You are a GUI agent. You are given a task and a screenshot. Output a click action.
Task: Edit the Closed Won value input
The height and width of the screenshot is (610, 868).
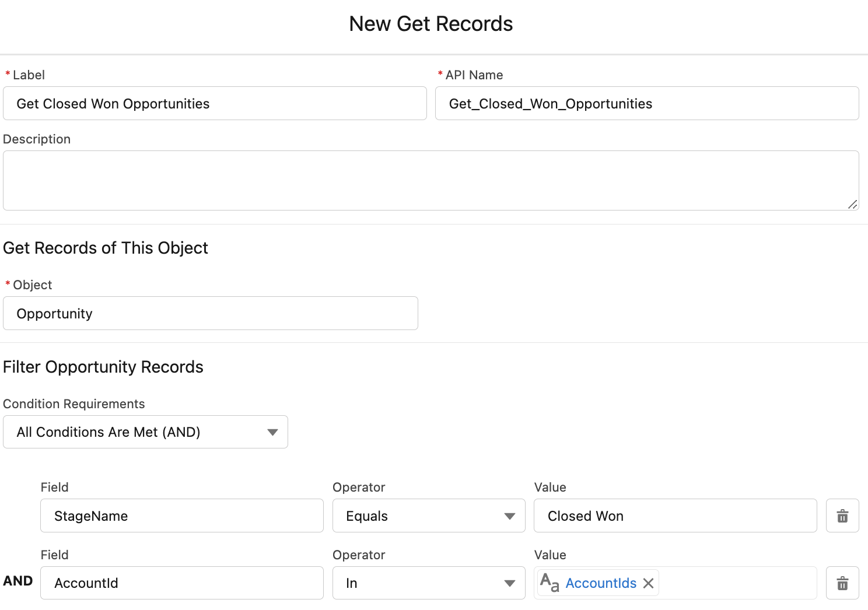(675, 516)
